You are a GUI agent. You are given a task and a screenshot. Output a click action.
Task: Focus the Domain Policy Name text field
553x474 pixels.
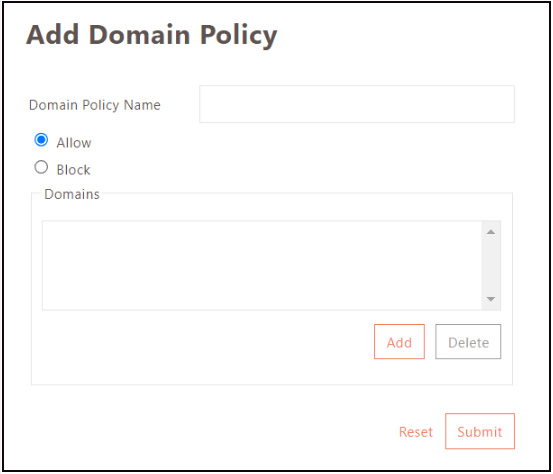pyautogui.click(x=357, y=104)
